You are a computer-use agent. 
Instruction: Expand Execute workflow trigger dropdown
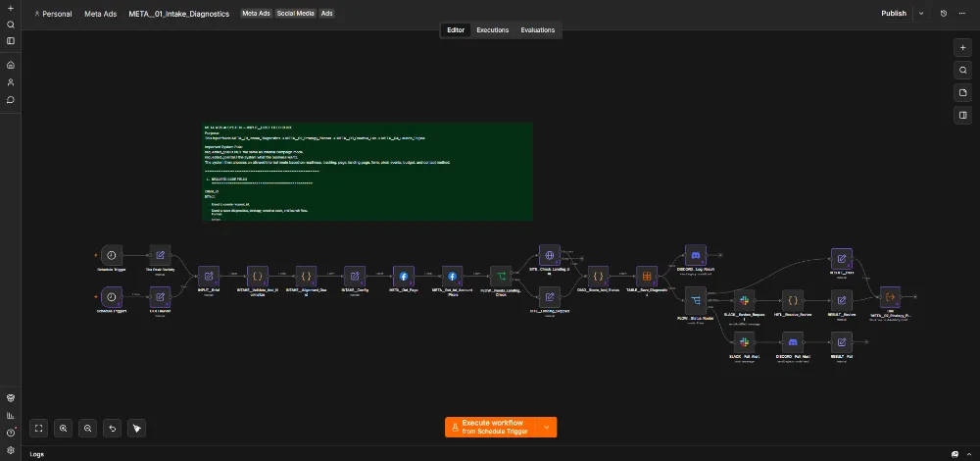[547, 428]
